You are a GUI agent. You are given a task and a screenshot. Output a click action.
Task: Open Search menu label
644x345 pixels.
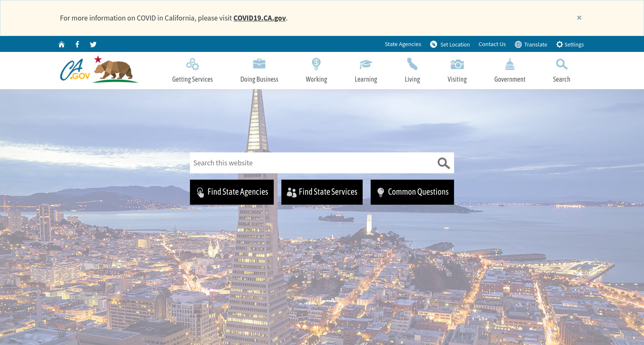coord(561,79)
